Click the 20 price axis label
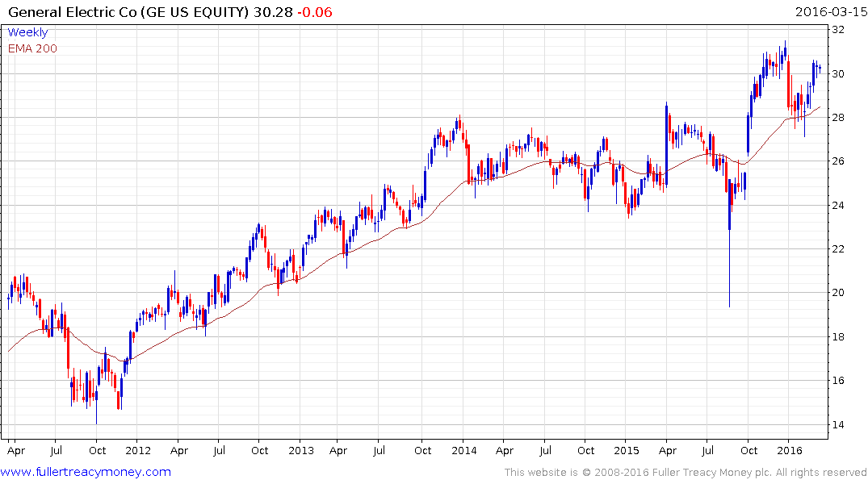Viewport: 868px width, 484px height. 838,293
